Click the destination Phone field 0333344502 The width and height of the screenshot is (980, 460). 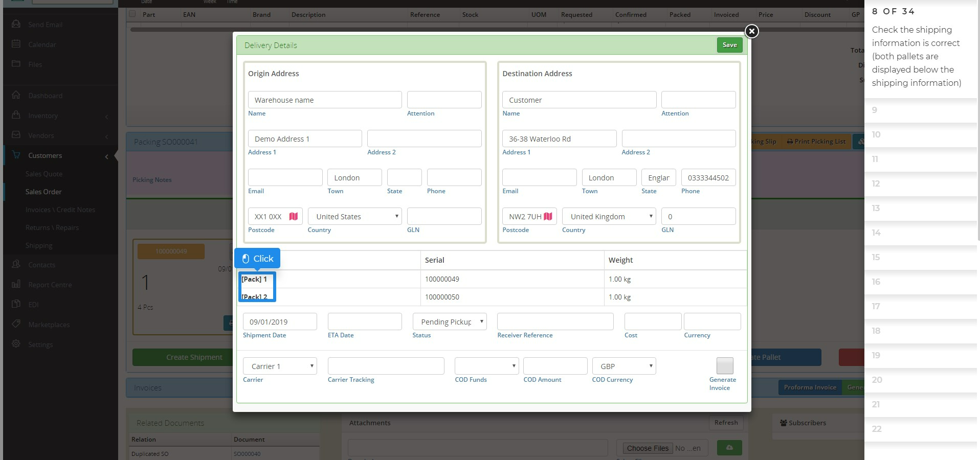coord(708,177)
